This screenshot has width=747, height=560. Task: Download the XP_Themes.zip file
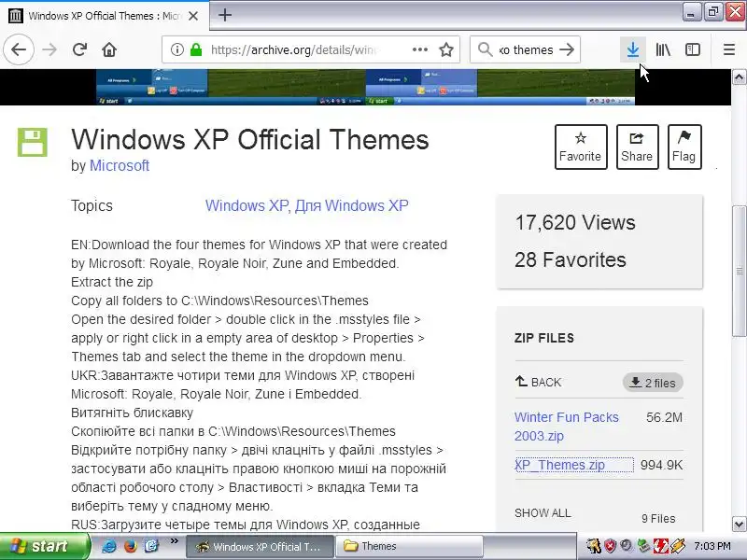pos(559,465)
